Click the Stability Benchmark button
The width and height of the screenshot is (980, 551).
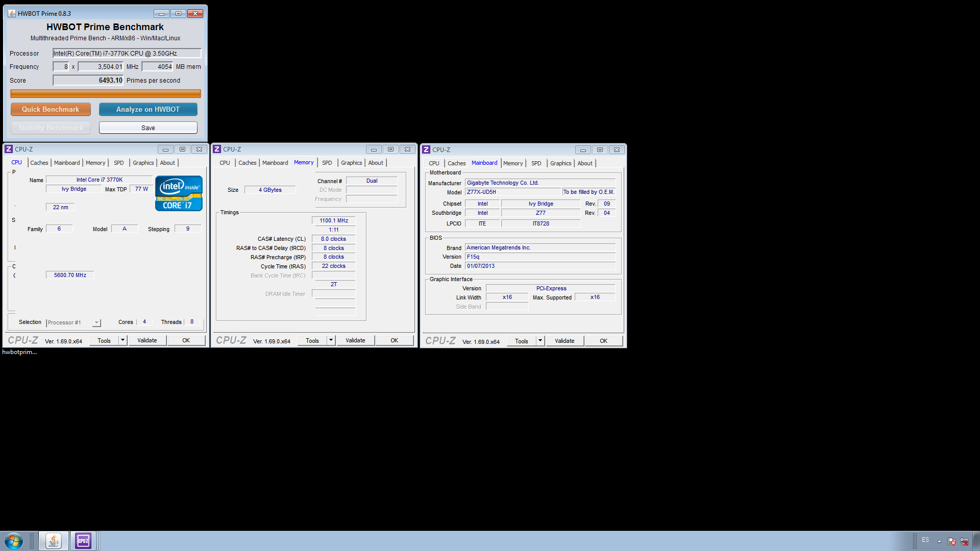(51, 128)
